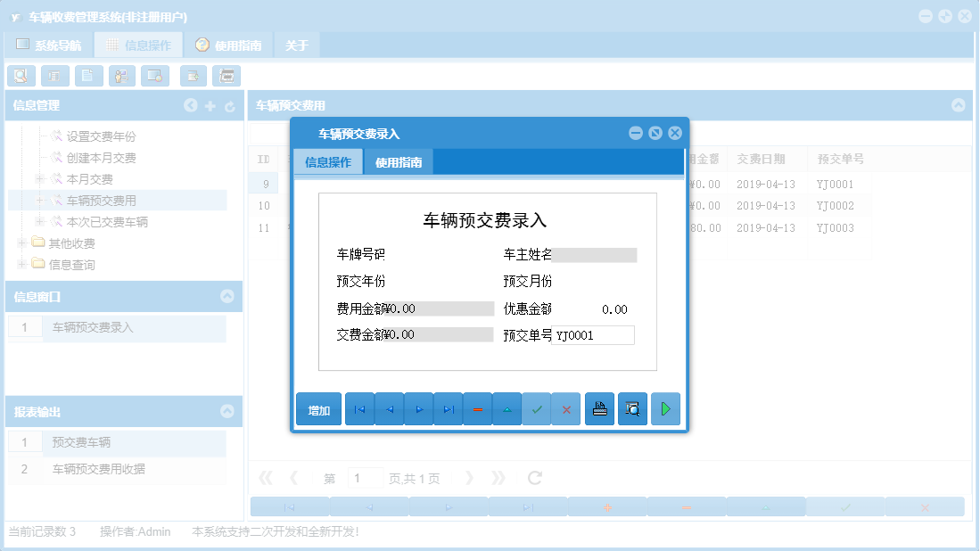Click the green run arrow in the dialog
The image size is (980, 551).
(665, 408)
